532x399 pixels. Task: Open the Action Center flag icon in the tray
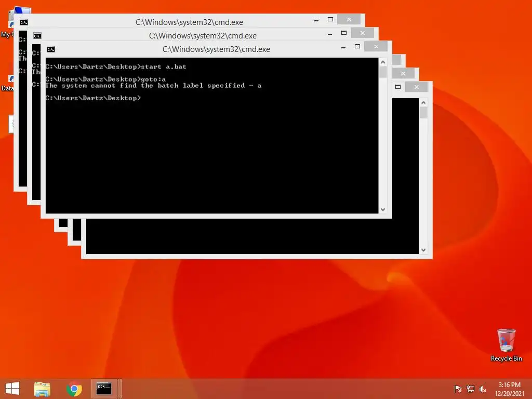coord(458,389)
